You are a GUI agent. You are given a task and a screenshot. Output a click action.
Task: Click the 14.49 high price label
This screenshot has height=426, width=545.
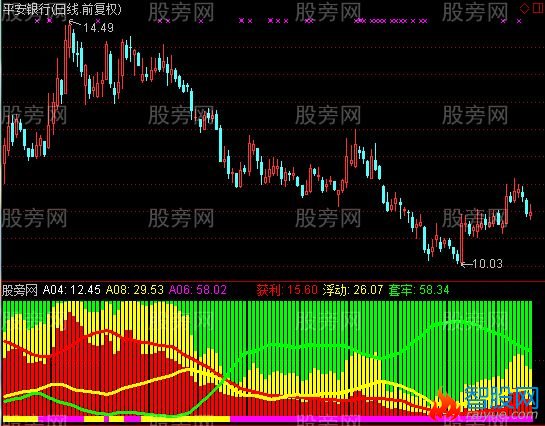[98, 28]
